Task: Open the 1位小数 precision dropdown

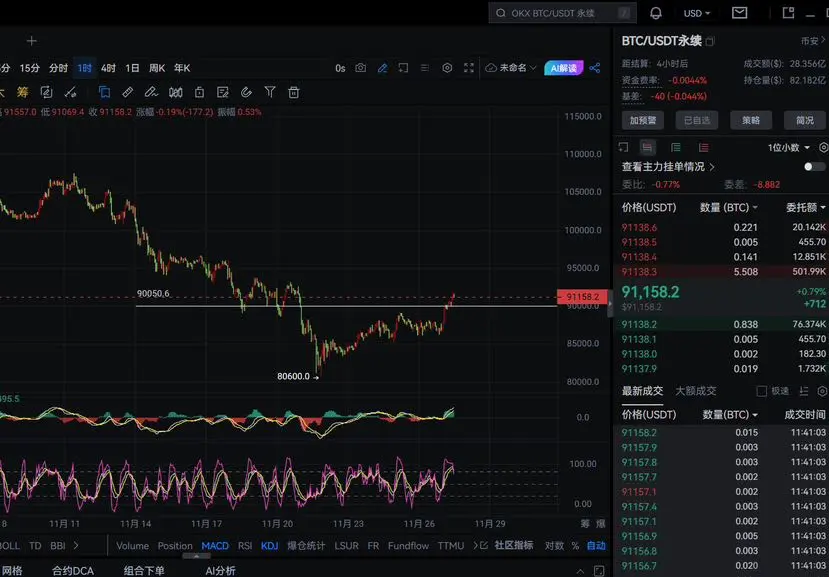Action: (788, 148)
